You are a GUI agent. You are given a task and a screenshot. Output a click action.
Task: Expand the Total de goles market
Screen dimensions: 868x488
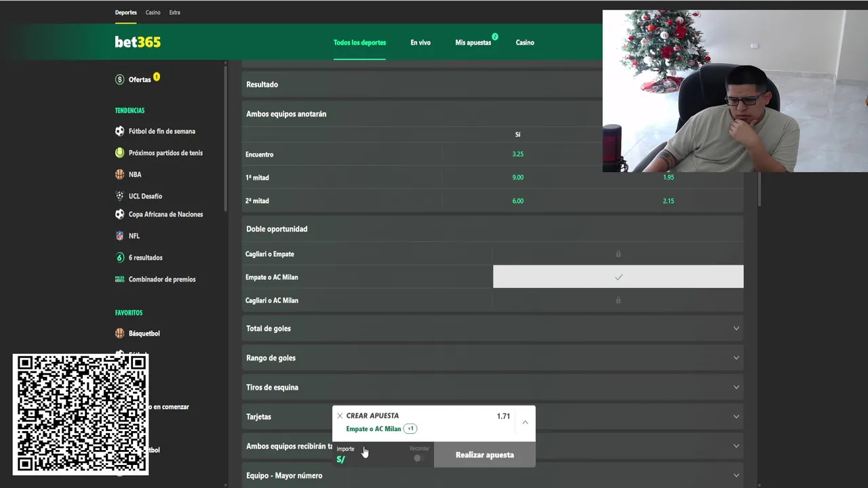click(x=736, y=328)
